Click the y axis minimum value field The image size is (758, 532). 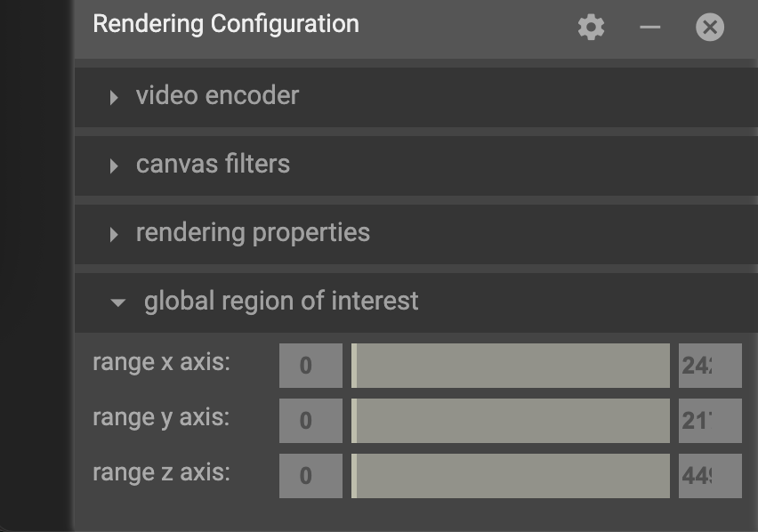(310, 421)
